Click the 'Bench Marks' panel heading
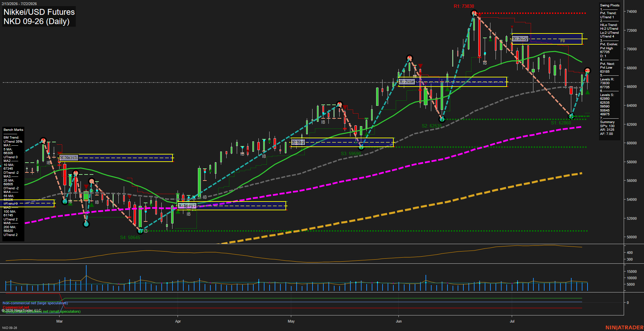 tap(13, 130)
